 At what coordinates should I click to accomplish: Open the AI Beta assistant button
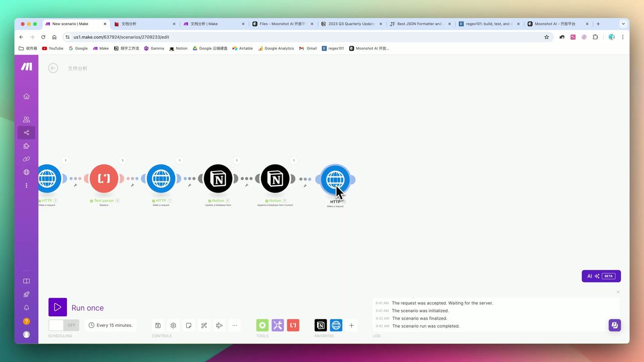pos(601,276)
